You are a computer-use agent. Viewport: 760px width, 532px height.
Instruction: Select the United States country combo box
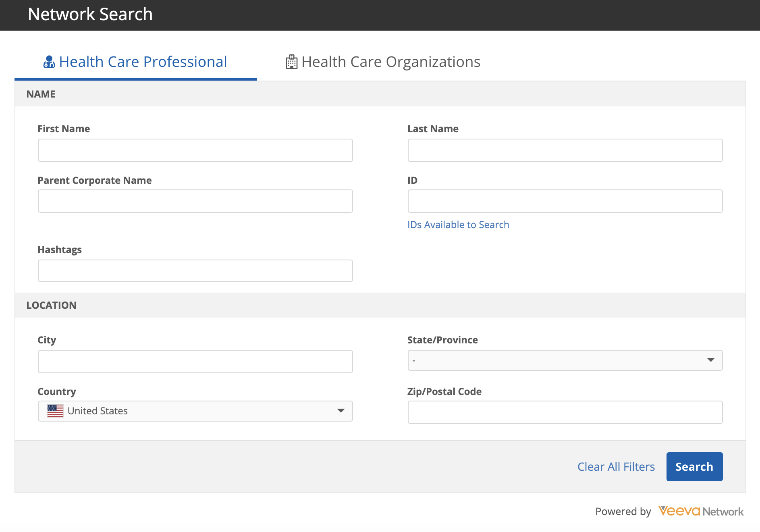coord(195,411)
